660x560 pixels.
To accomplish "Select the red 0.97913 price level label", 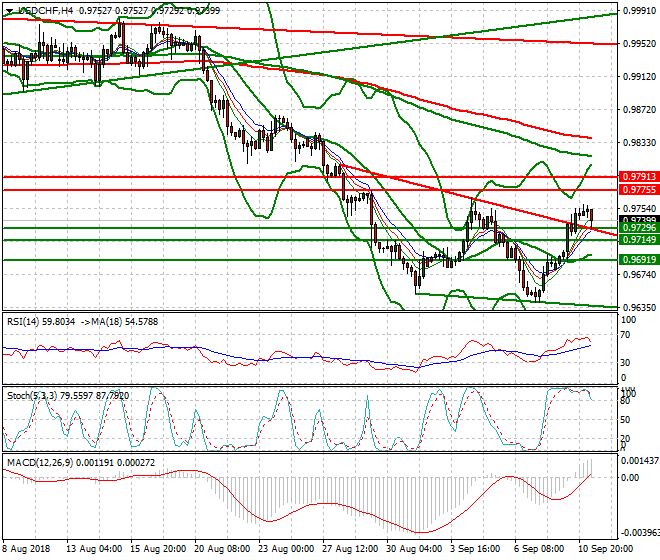I will 639,176.
